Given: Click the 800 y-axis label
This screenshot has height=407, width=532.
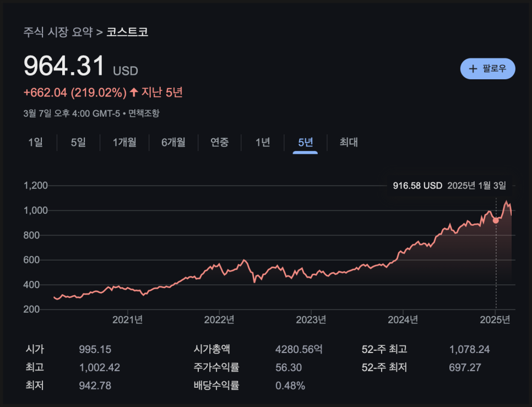Looking at the screenshot, I should click(x=31, y=235).
